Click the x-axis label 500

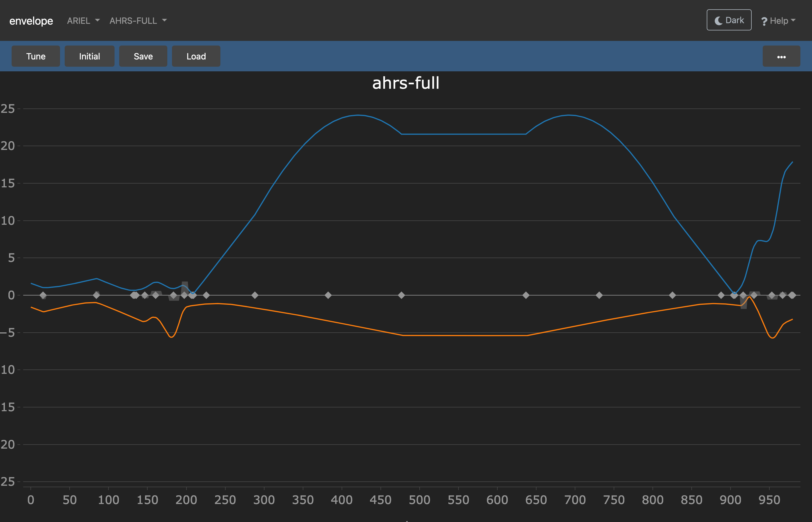(x=420, y=500)
